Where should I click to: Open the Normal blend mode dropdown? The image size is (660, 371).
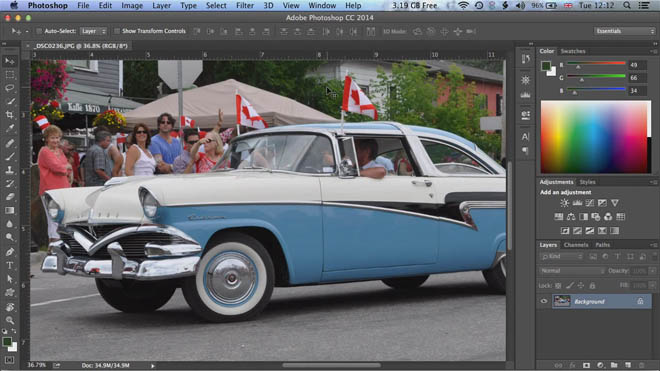[572, 271]
